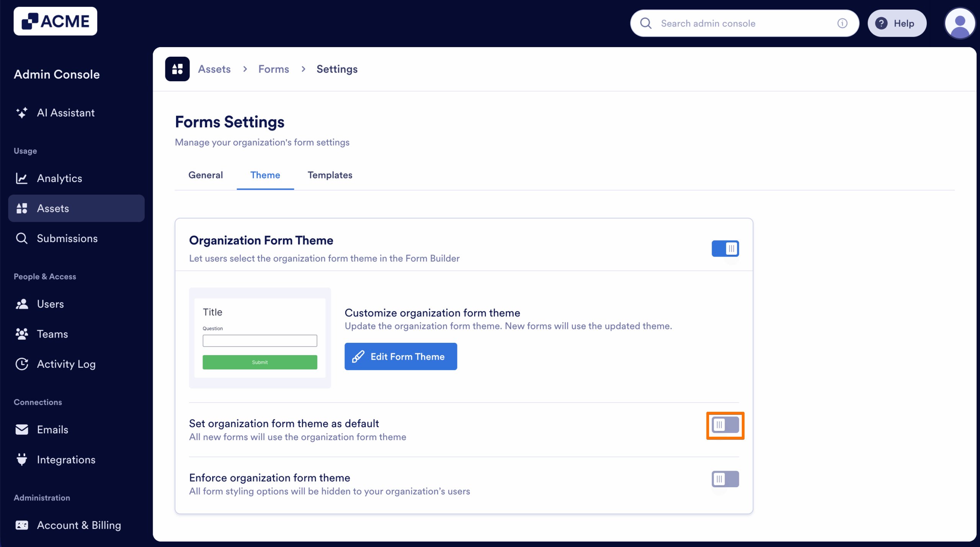This screenshot has height=547, width=980.
Task: Open the Integrations section
Action: (66, 459)
